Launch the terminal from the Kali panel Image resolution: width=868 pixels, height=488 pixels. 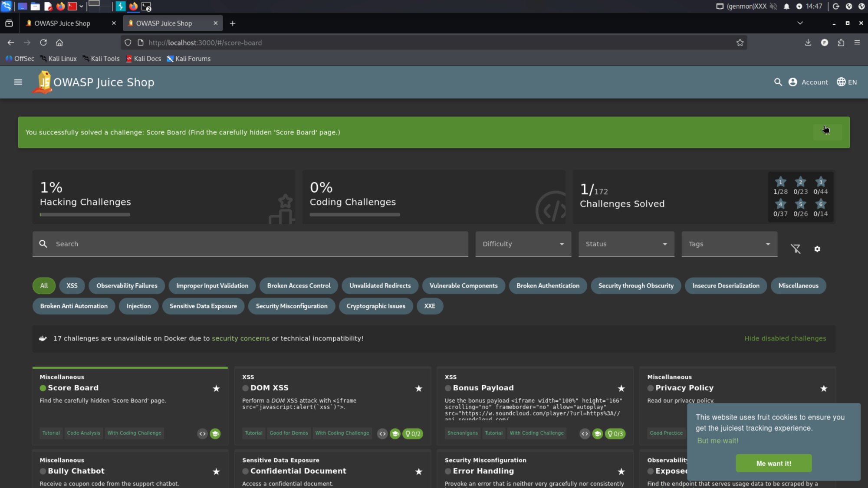(x=72, y=6)
